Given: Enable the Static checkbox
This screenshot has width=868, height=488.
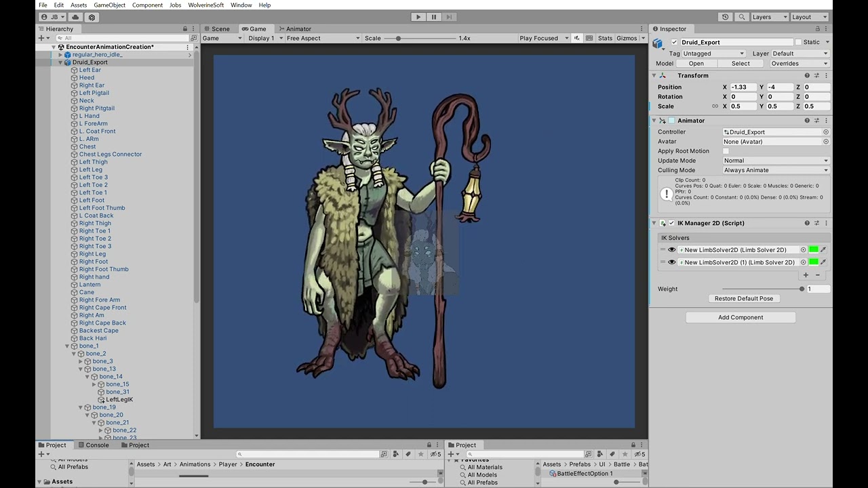Looking at the screenshot, I should pos(798,42).
